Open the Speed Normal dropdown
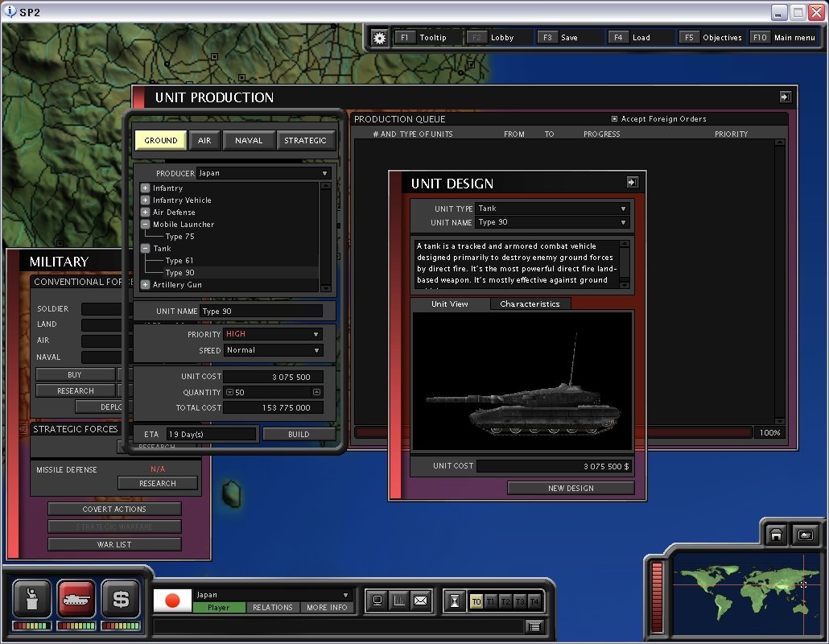 272,350
